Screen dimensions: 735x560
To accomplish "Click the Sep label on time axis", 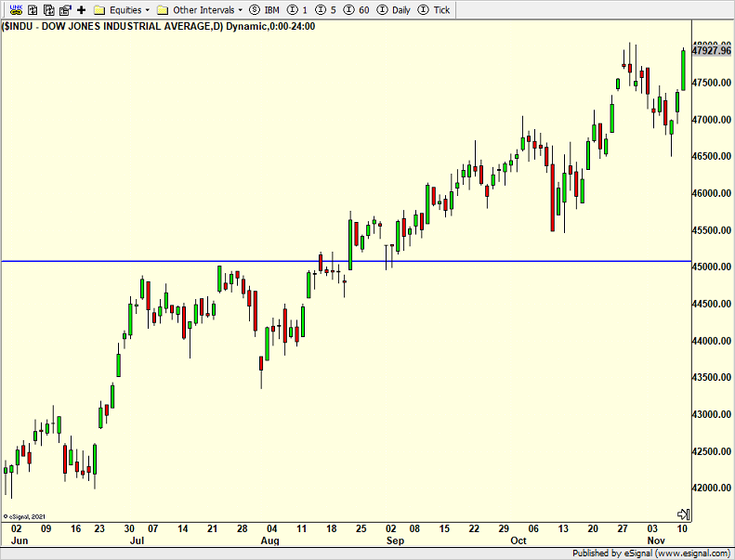I will click(395, 540).
